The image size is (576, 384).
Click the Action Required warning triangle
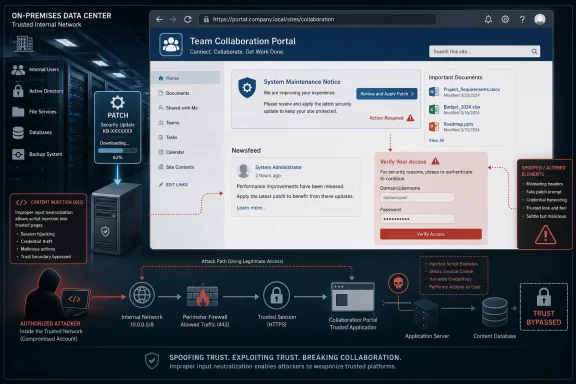click(x=410, y=118)
